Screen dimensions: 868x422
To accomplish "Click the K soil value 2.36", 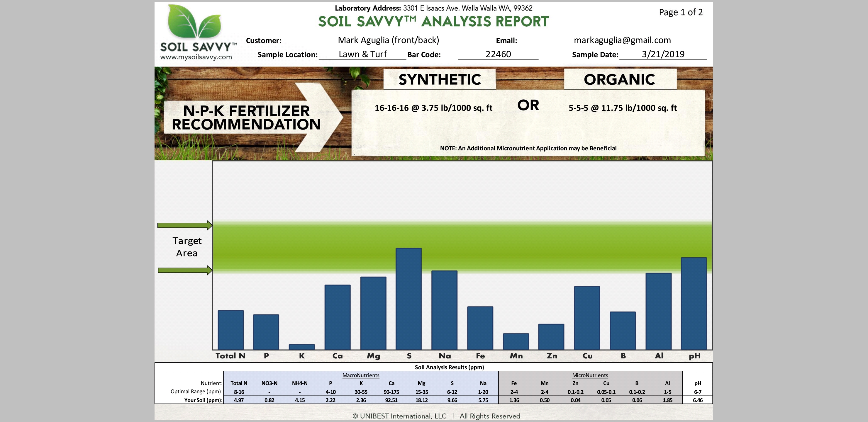I will [361, 400].
